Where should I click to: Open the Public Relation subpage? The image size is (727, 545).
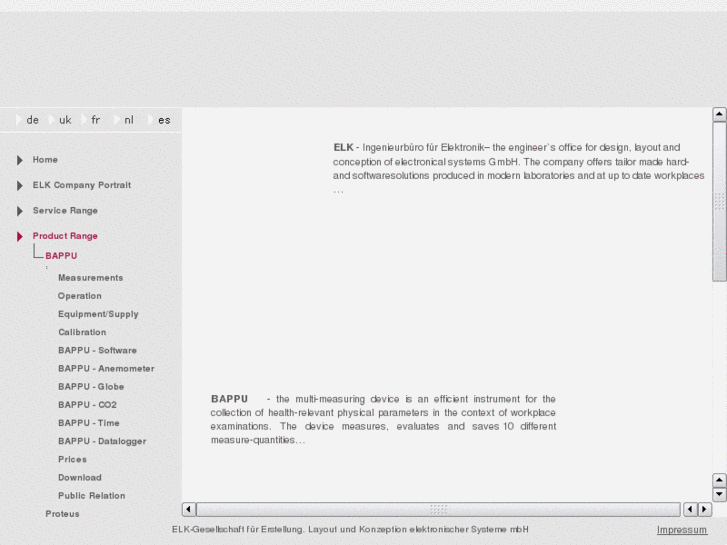tap(91, 495)
